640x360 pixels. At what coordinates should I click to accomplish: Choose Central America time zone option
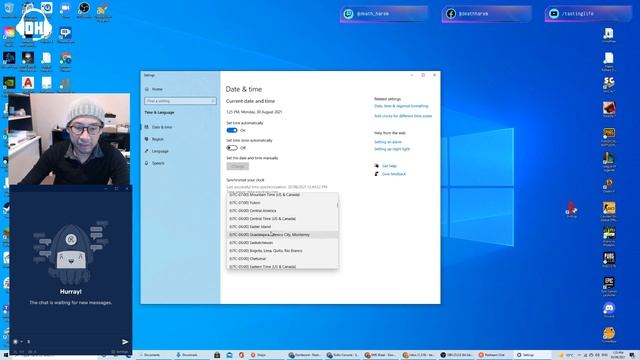pos(282,211)
